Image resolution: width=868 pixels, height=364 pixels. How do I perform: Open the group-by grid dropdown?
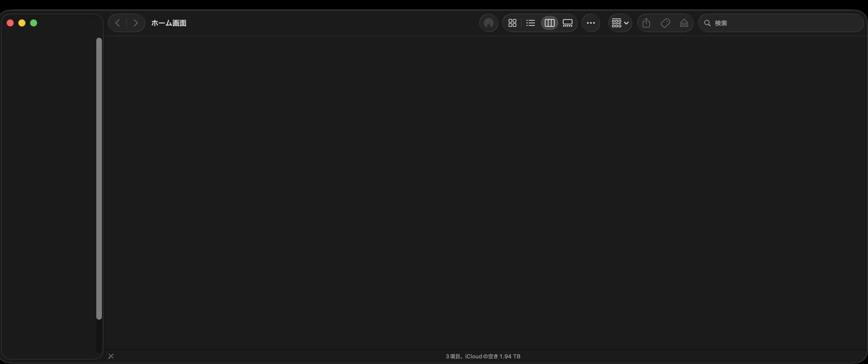[x=620, y=23]
